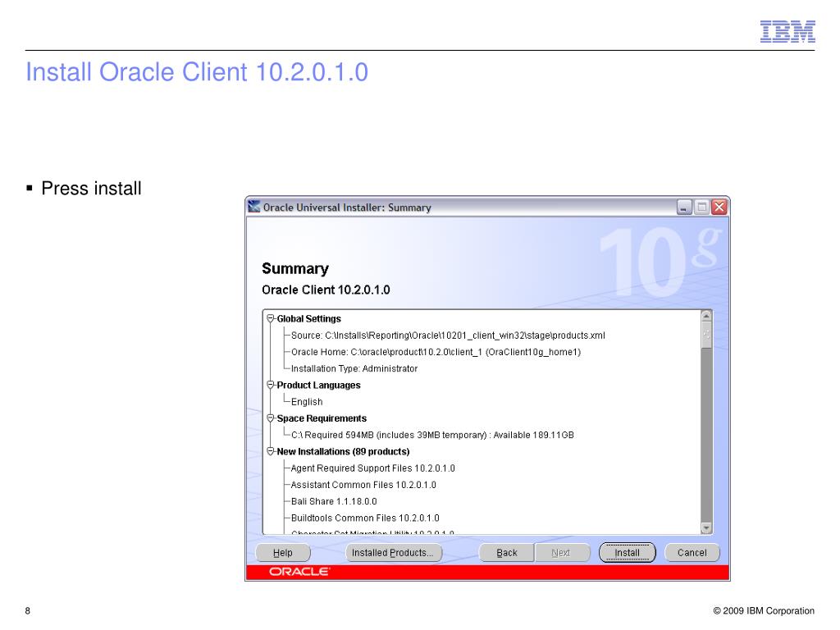
Task: Cancel the Oracle installer
Action: (x=692, y=552)
